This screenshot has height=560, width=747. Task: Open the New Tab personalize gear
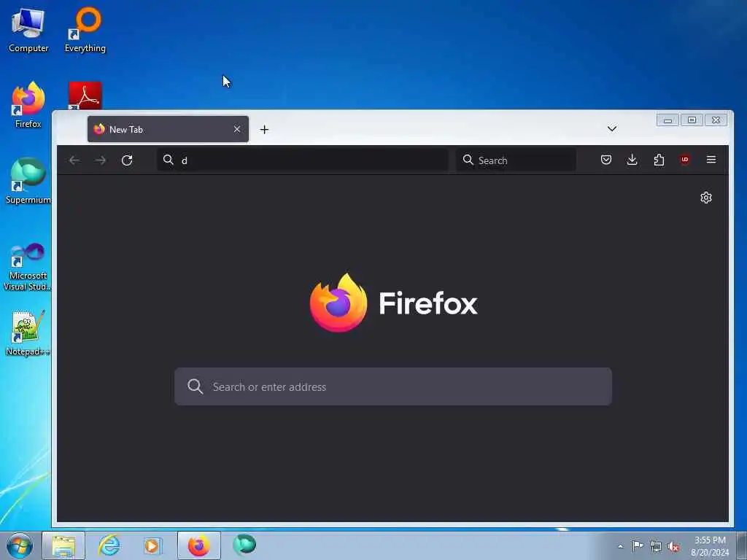[x=706, y=198]
